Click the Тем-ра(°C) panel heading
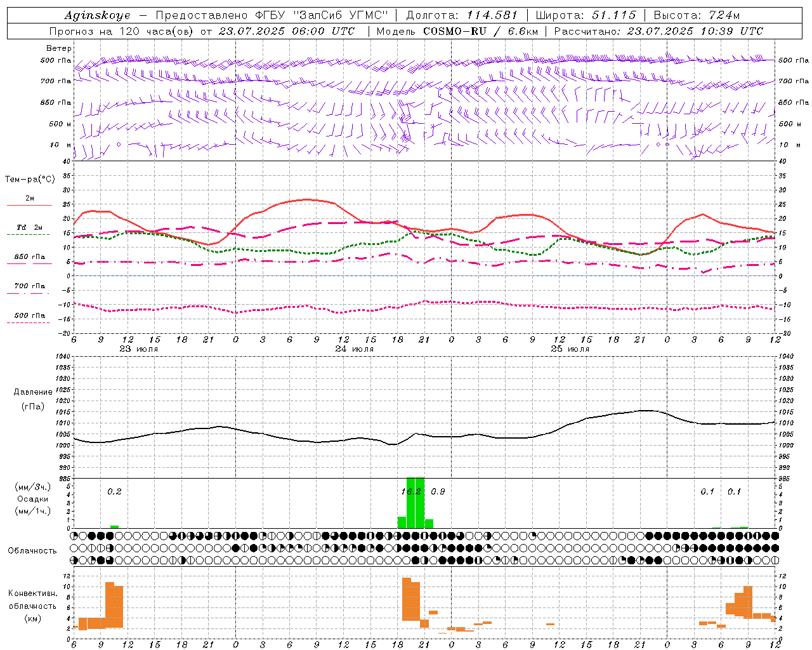Image resolution: width=812 pixels, height=650 pixels. [x=30, y=180]
